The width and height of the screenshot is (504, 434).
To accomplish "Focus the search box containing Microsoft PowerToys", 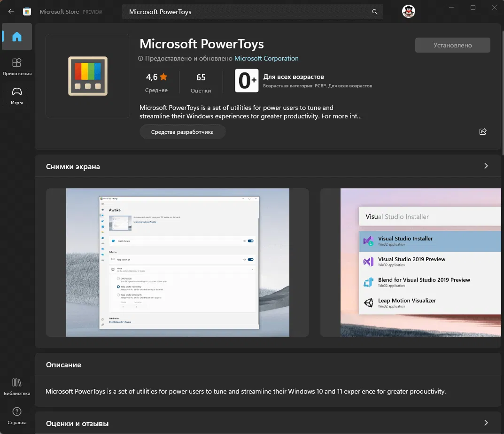I will pos(252,12).
